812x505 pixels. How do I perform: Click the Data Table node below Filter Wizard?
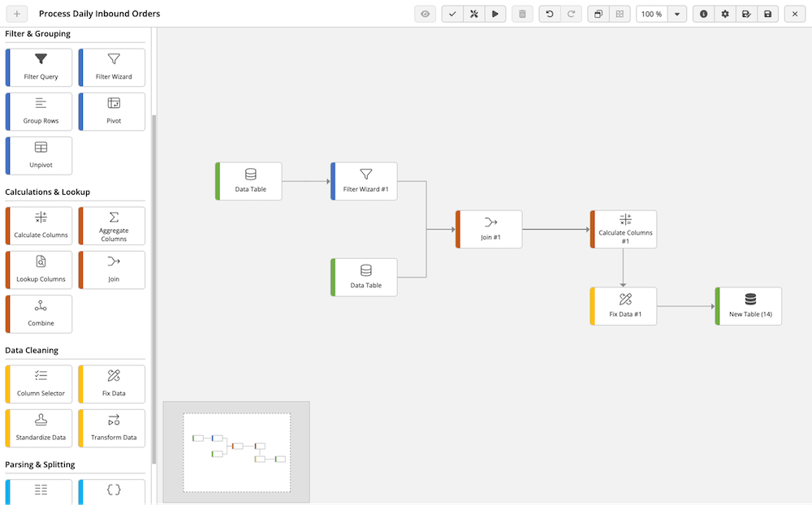pyautogui.click(x=364, y=277)
